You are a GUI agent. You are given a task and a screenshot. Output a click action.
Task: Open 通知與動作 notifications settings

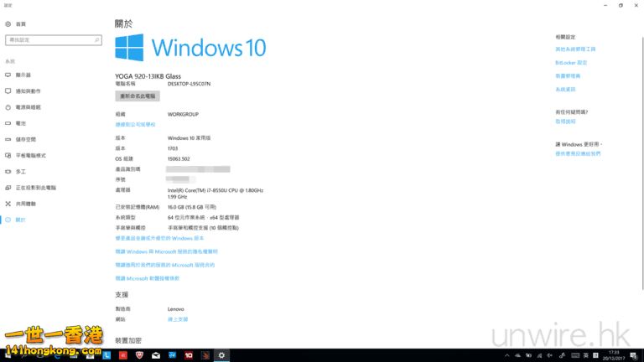pos(28,91)
